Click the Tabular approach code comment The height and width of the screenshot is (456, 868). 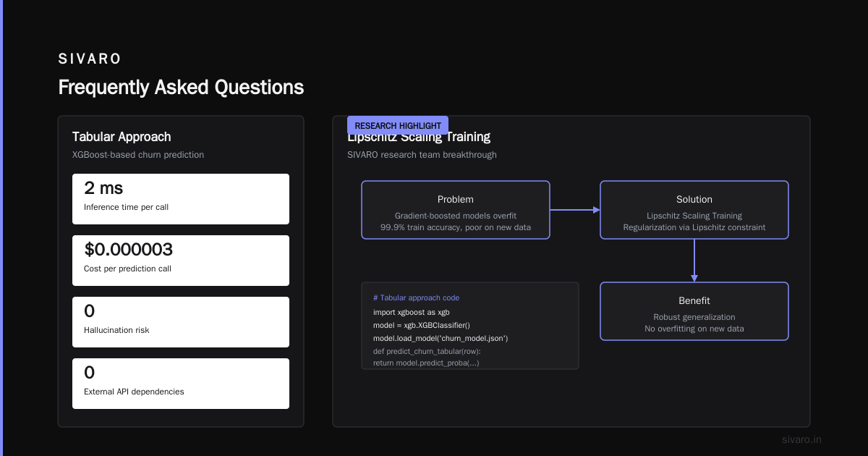(x=416, y=298)
